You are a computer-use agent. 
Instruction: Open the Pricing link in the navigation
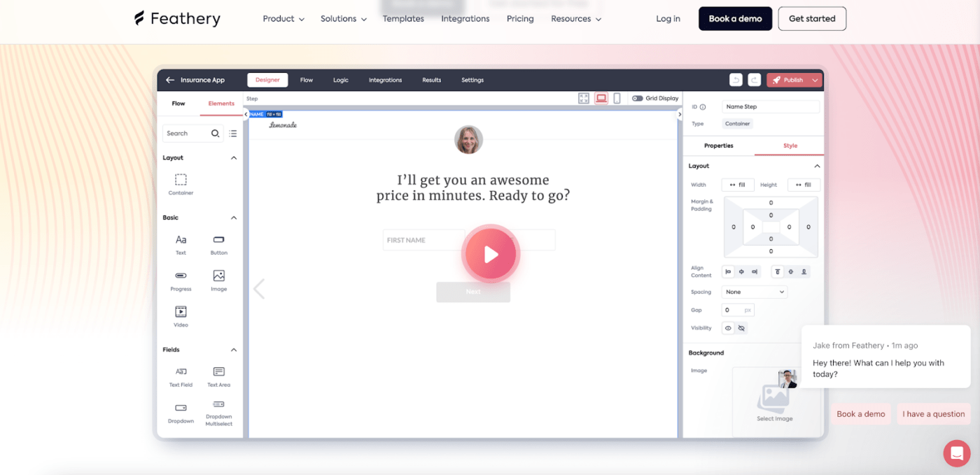tap(520, 19)
